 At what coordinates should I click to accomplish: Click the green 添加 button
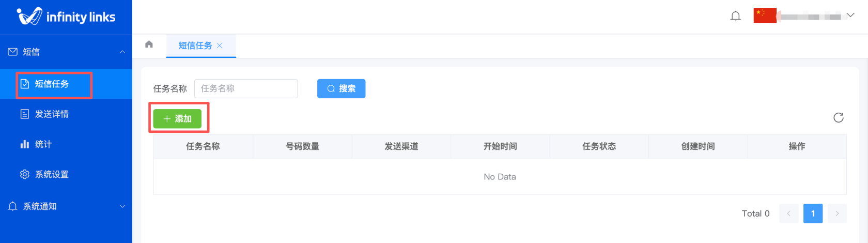pyautogui.click(x=177, y=119)
